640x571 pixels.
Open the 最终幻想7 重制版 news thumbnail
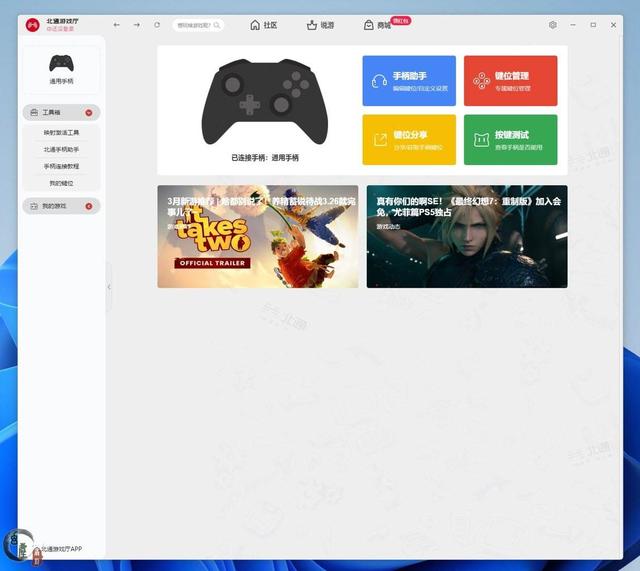(x=467, y=237)
